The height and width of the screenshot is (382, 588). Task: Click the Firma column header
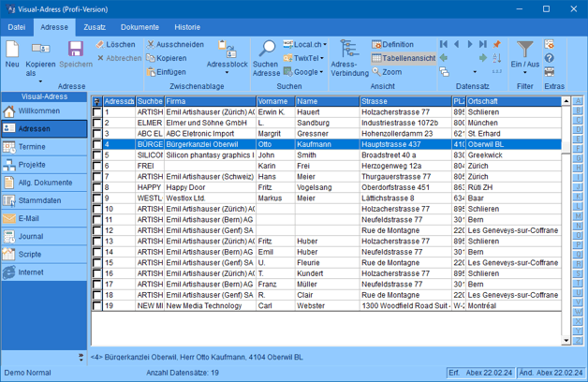[211, 101]
